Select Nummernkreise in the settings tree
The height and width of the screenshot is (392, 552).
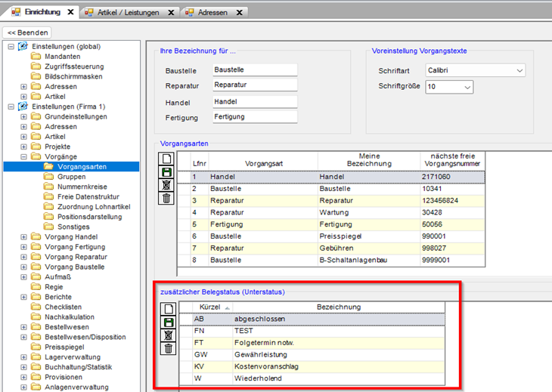pyautogui.click(x=82, y=187)
